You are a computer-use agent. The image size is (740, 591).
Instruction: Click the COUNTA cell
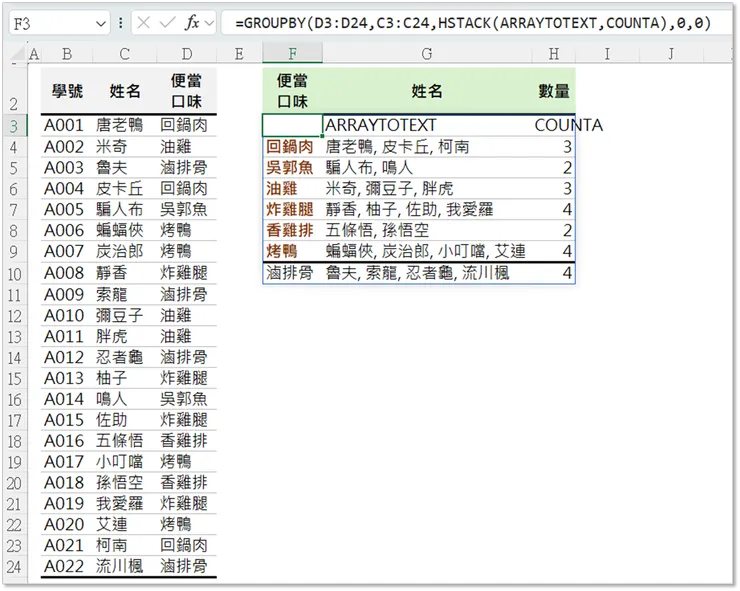click(x=554, y=126)
